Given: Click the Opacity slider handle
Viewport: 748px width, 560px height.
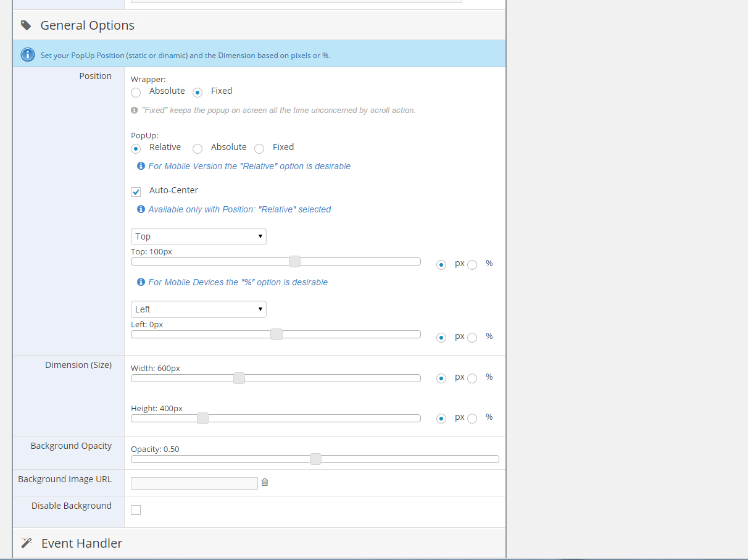Looking at the screenshot, I should [315, 459].
